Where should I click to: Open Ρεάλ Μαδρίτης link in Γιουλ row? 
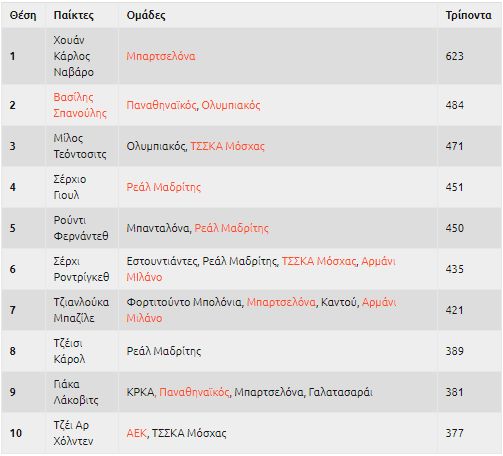click(x=163, y=187)
